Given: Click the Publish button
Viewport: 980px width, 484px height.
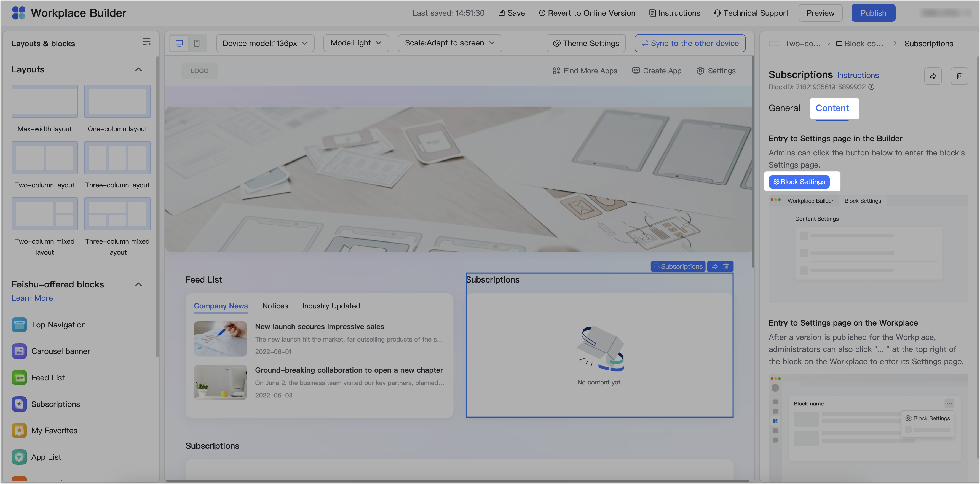Looking at the screenshot, I should pyautogui.click(x=873, y=13).
